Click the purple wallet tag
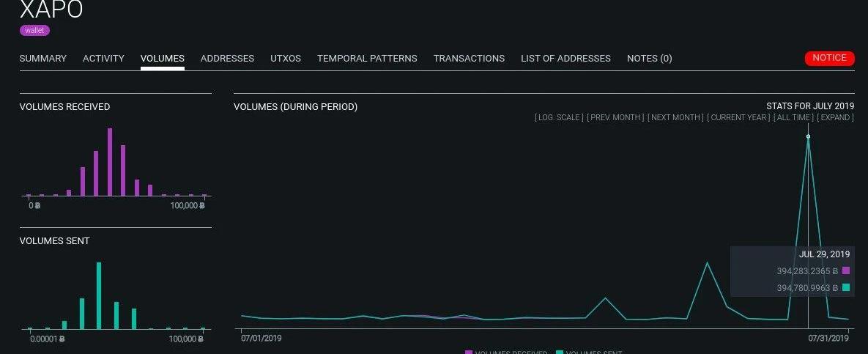Viewport: 868px width, 354px height. tap(35, 31)
